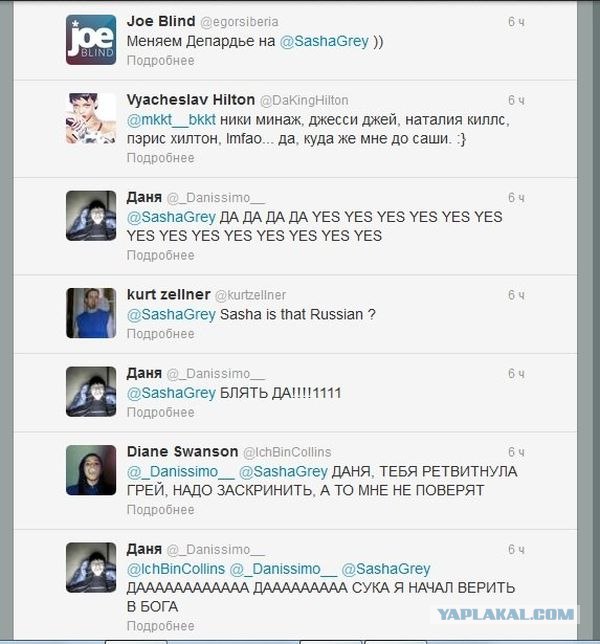600x644 pixels.
Task: Click Diane Swanson's profile avatar
Action: click(91, 470)
